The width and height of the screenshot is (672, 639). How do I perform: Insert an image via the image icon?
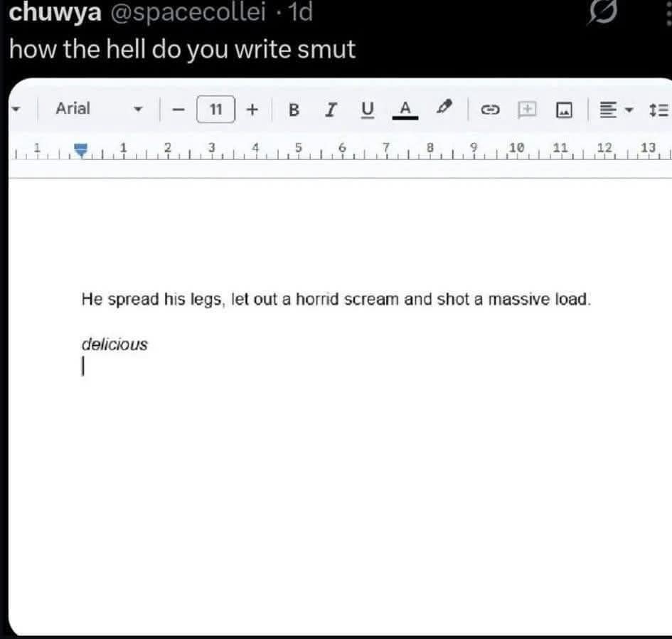(563, 110)
